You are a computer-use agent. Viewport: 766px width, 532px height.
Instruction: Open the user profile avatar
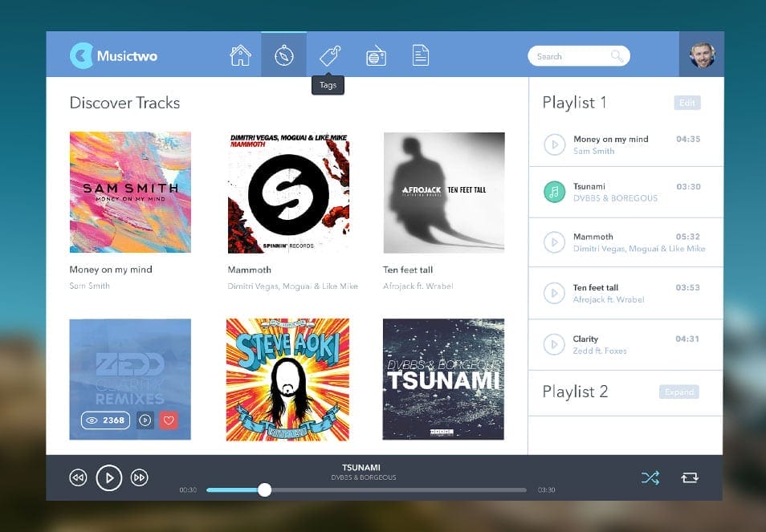point(702,55)
